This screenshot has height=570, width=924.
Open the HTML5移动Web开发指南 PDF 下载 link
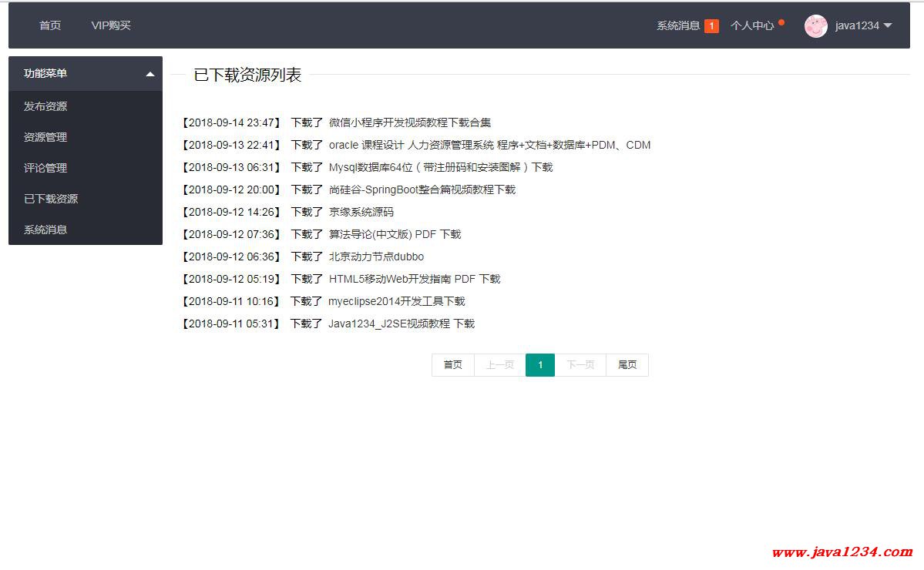(415, 279)
